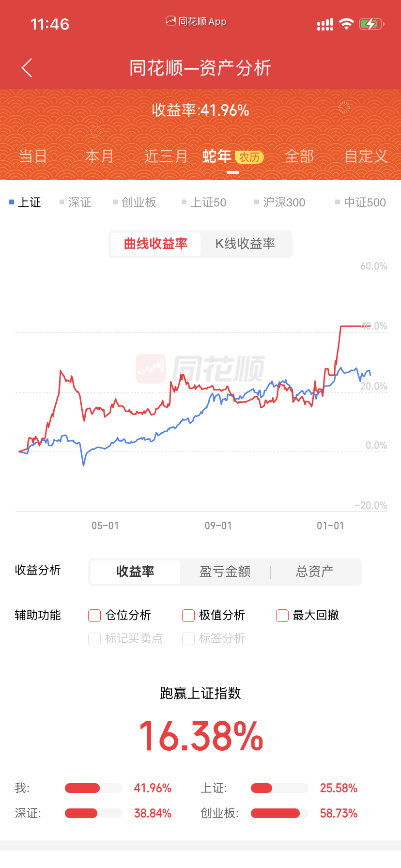The width and height of the screenshot is (401, 868).
Task: Check the 仓位分析 checkbox
Action: [x=94, y=615]
